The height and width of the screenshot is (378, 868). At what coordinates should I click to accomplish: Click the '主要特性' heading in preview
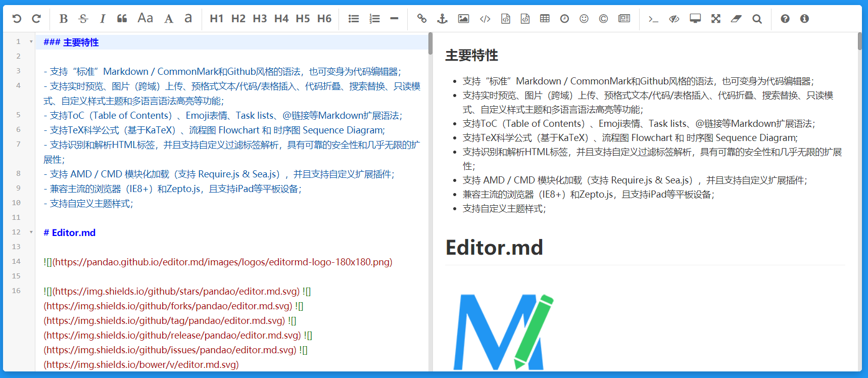point(471,55)
